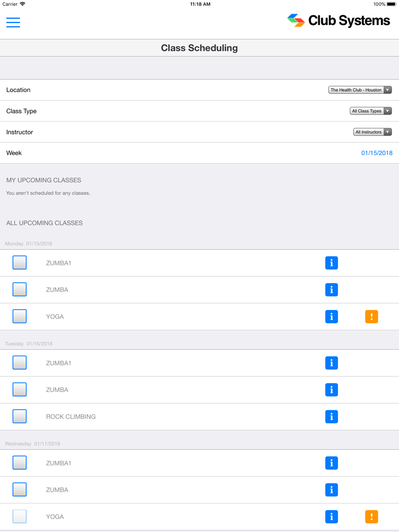
Task: Check the Monday YOGA class checkbox
Action: coord(20,316)
